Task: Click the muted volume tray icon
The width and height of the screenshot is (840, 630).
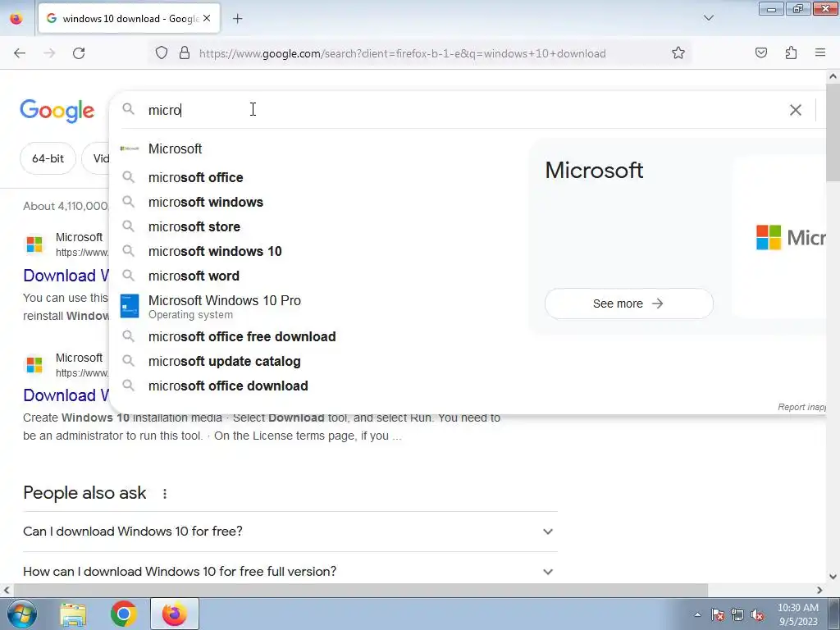Action: pos(757,614)
